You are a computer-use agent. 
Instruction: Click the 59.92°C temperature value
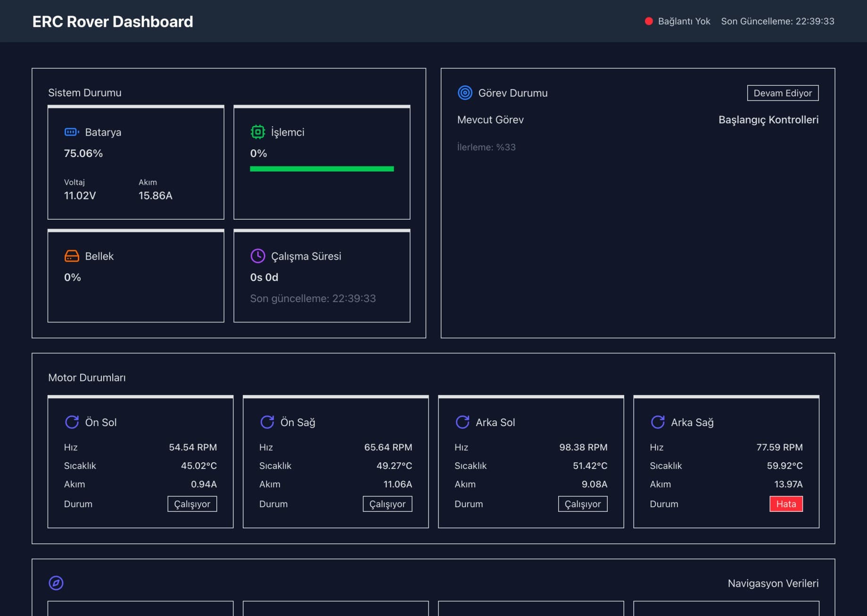pos(784,466)
